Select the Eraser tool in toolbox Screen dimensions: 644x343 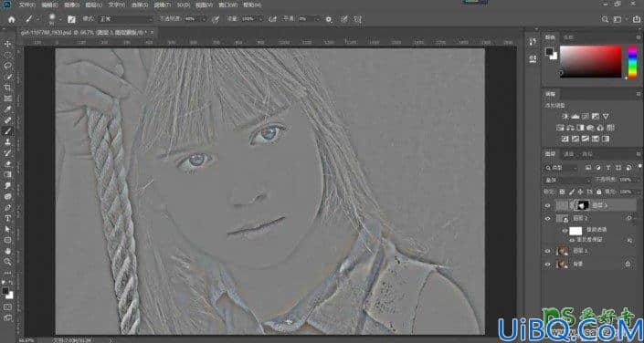coord(8,163)
